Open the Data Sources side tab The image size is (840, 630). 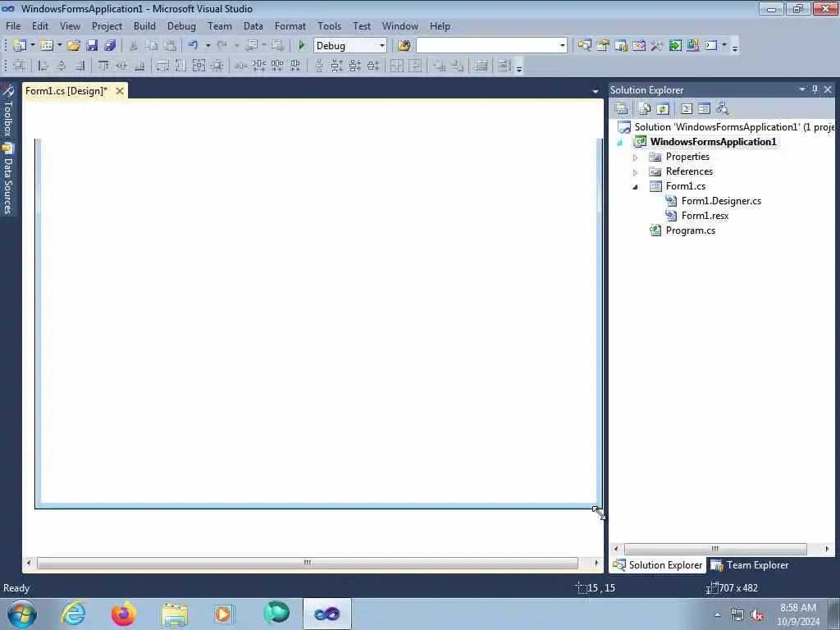[x=7, y=180]
